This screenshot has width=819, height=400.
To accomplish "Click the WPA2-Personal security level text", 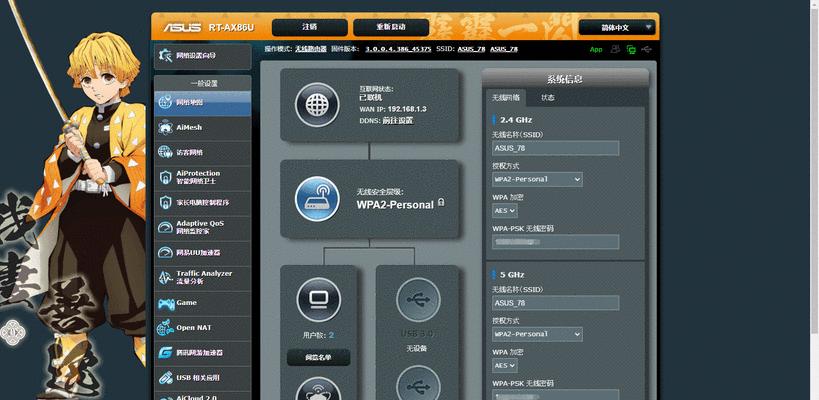I will (395, 205).
